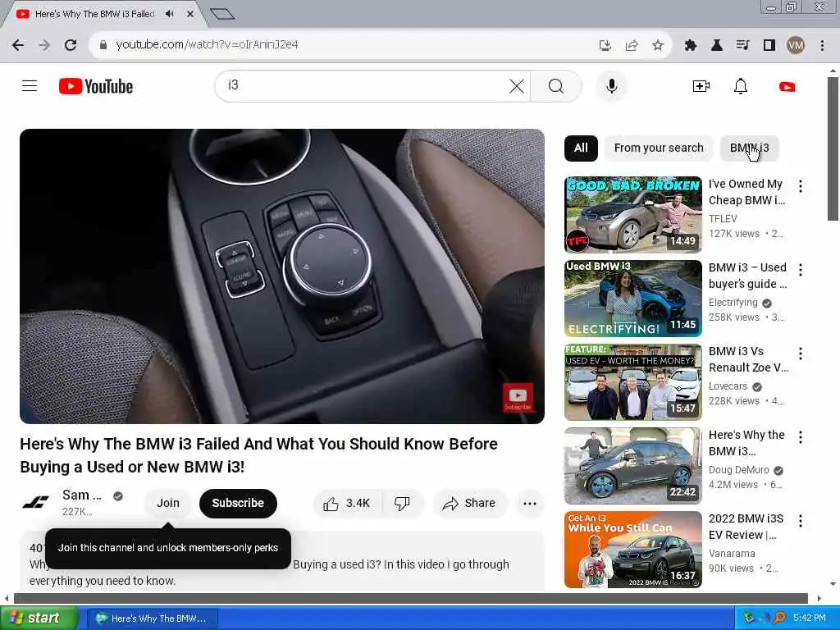The image size is (840, 630).
Task: Open the media control playlist icon
Action: pos(742,46)
